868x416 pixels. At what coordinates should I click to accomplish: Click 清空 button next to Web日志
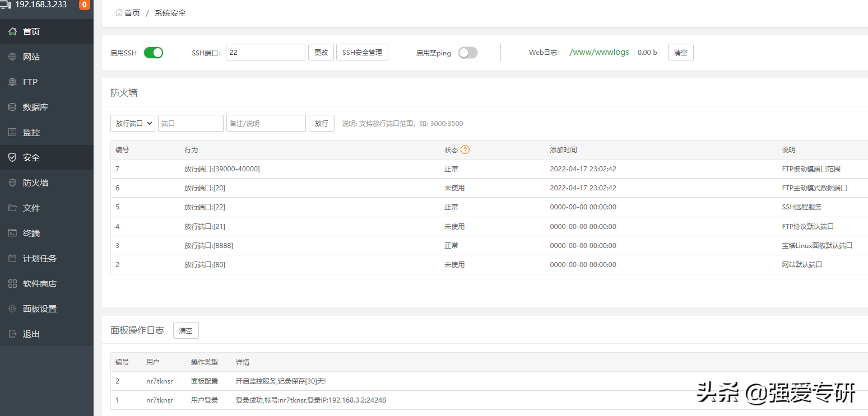click(681, 52)
